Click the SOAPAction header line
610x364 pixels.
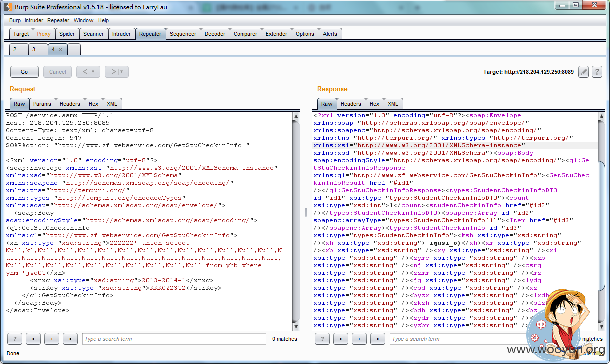128,145
